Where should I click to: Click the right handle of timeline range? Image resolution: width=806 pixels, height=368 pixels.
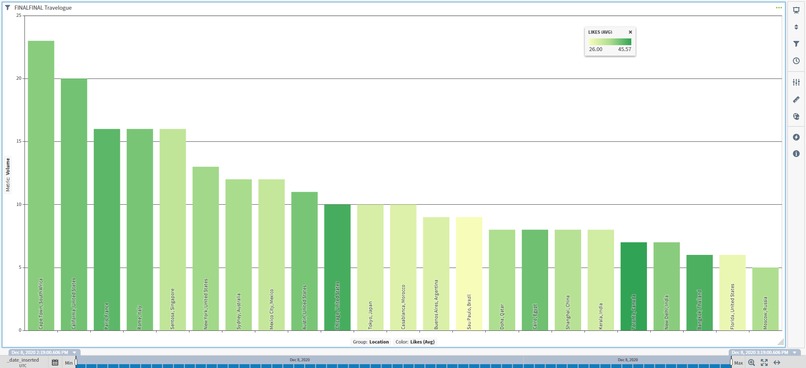(731, 362)
